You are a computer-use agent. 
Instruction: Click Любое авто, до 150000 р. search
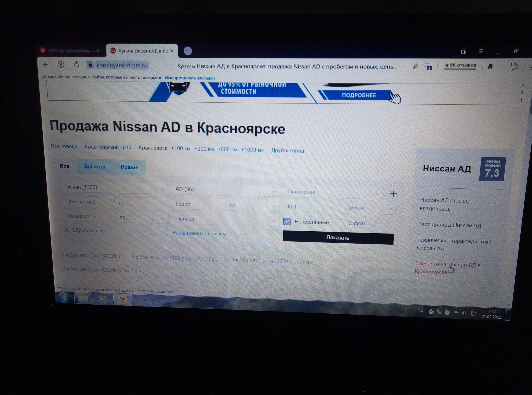[x=92, y=256]
